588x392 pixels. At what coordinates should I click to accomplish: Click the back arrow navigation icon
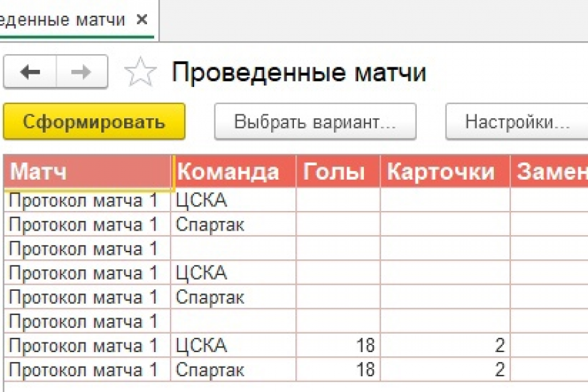(30, 72)
